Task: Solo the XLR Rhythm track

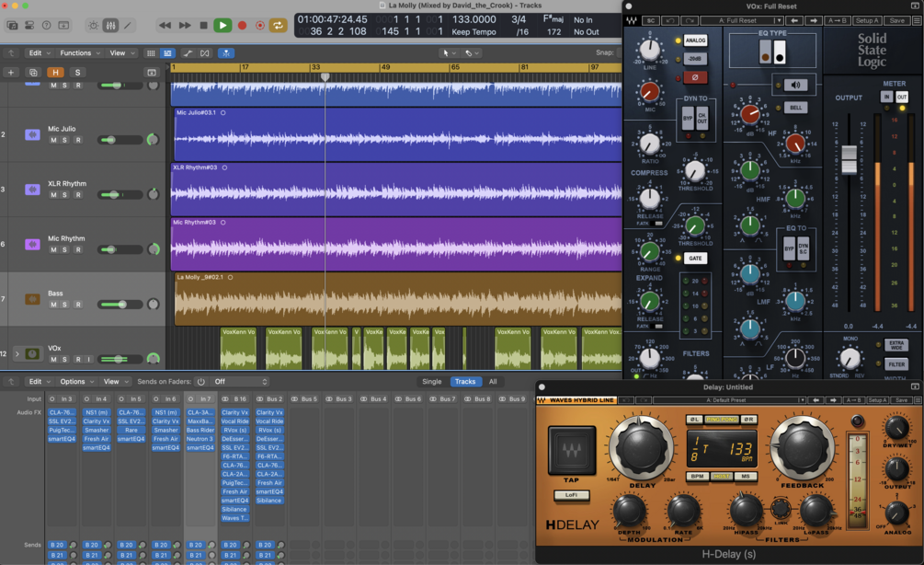Action: pyautogui.click(x=65, y=195)
